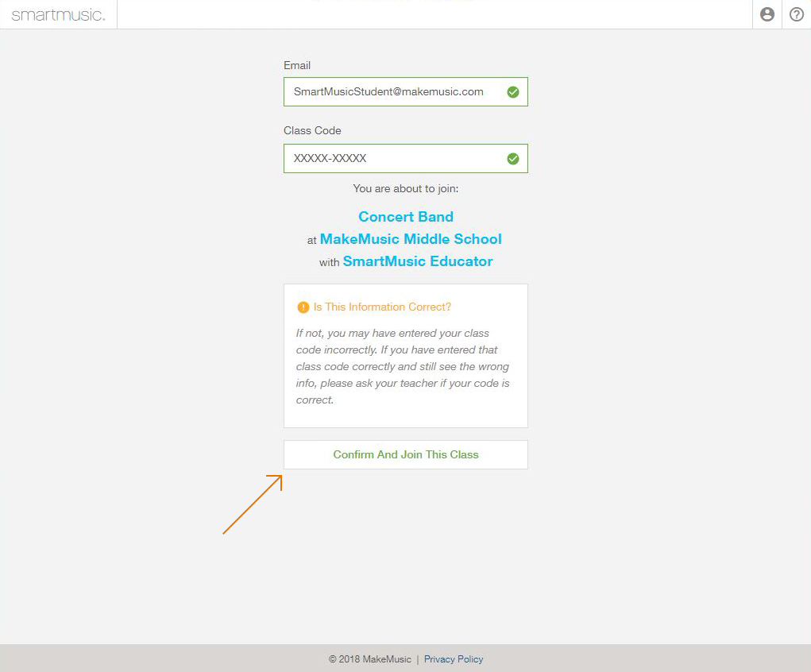The height and width of the screenshot is (672, 811).
Task: Click the 'Email' field label
Action: pyautogui.click(x=297, y=65)
